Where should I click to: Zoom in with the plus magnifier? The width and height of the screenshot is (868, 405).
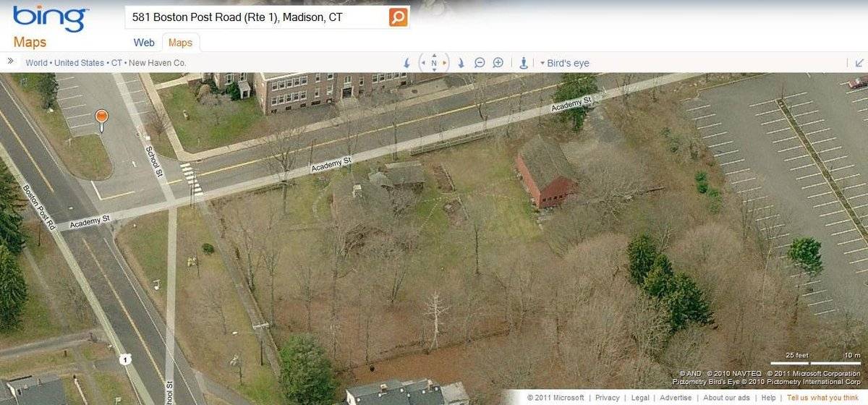[x=498, y=63]
